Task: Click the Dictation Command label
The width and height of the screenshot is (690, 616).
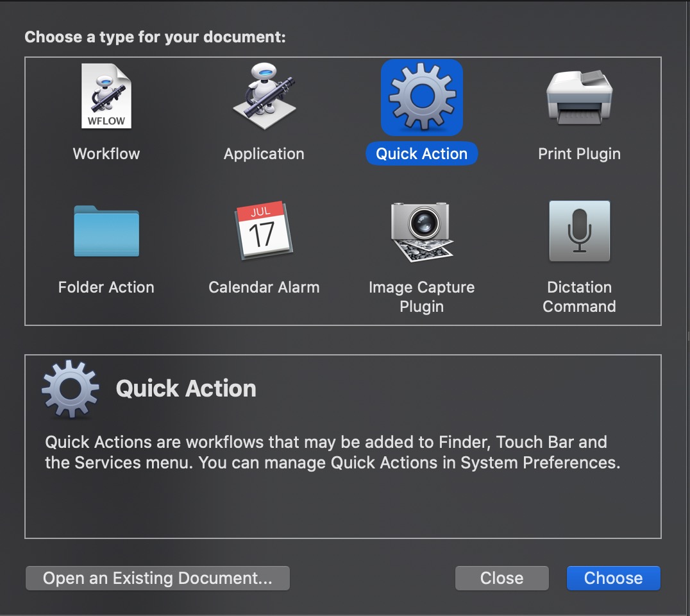Action: (x=579, y=297)
